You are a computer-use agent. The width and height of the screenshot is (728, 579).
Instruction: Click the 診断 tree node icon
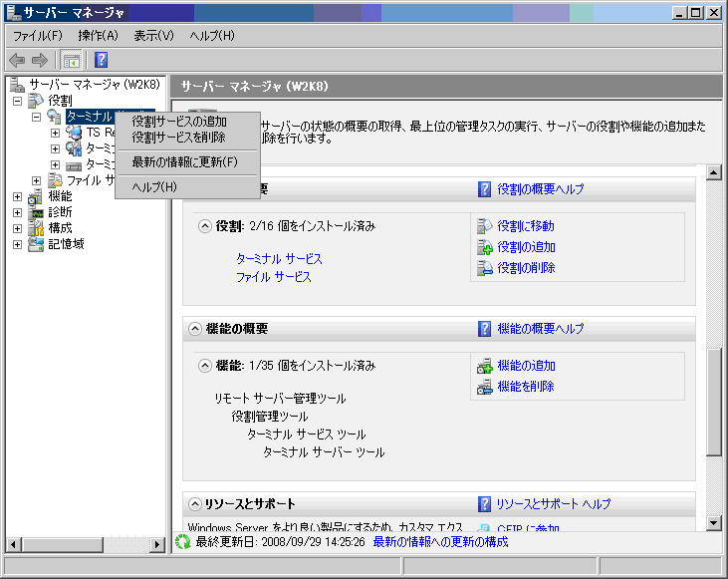click(36, 212)
